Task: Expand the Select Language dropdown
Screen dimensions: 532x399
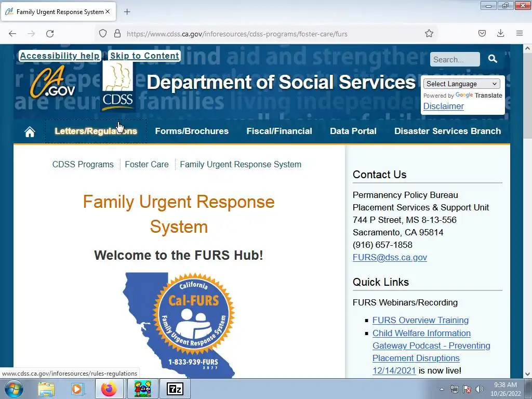Action: click(462, 84)
